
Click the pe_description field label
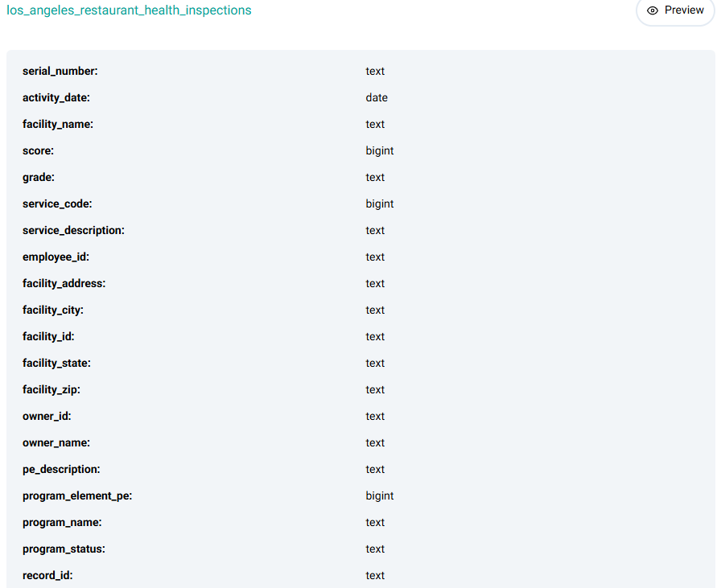pos(61,470)
